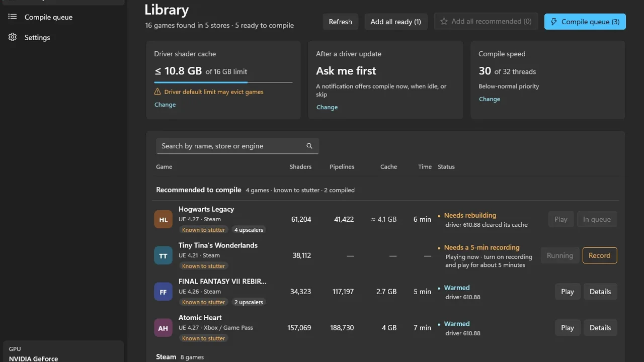Click the shader cache usage progress bar
Image resolution: width=644 pixels, height=362 pixels.
[x=223, y=82]
